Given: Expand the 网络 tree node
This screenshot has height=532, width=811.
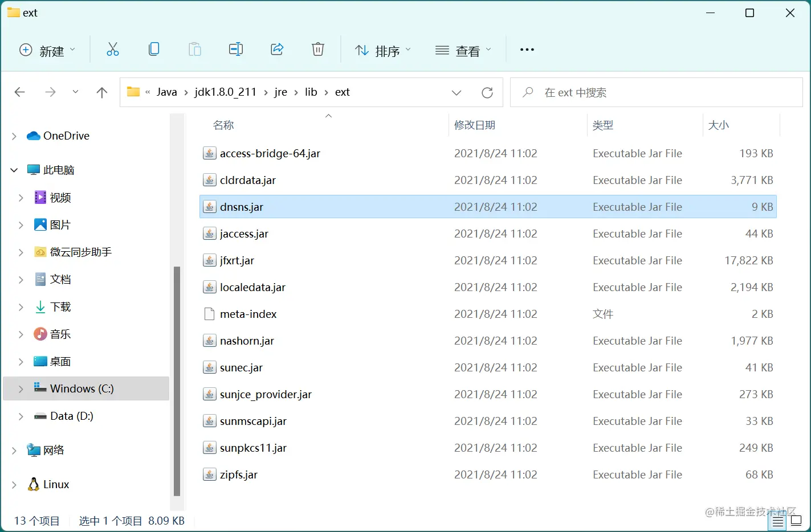Looking at the screenshot, I should pyautogui.click(x=14, y=450).
